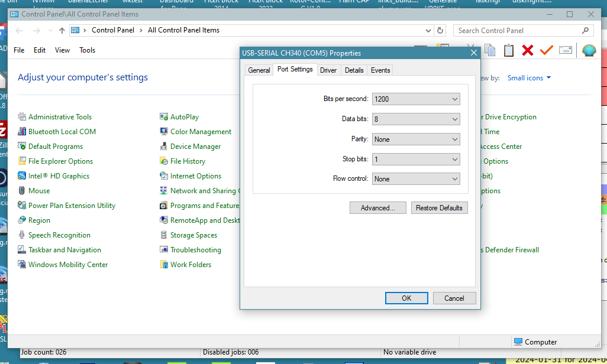Navigate up one folder level
Screen dimensions: 607x364
click(x=62, y=30)
